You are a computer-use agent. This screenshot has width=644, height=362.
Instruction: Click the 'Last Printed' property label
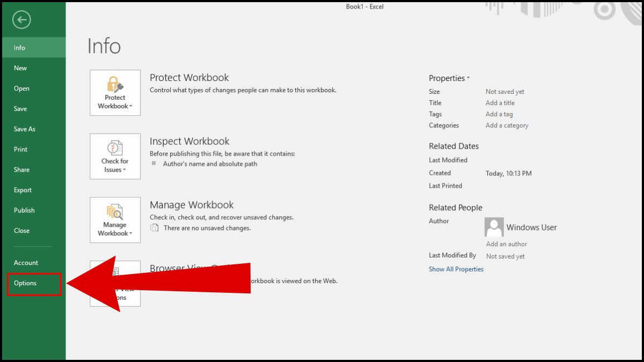[445, 186]
